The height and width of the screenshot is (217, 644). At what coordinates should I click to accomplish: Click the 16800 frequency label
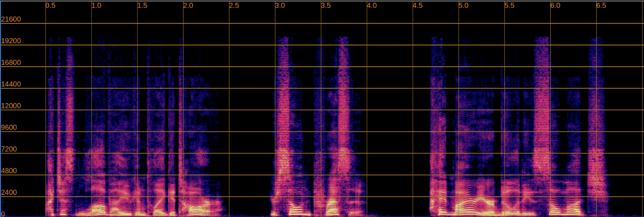click(11, 63)
